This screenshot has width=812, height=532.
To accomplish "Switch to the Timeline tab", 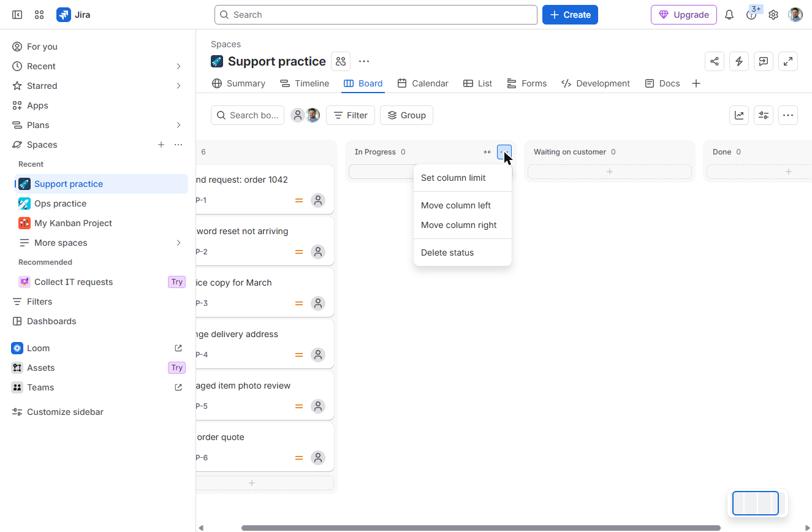I will 305,83.
